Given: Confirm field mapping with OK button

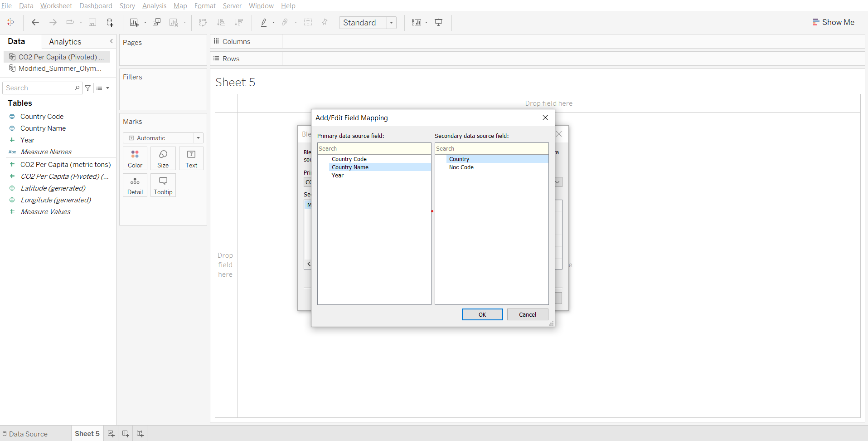Looking at the screenshot, I should pos(482,314).
